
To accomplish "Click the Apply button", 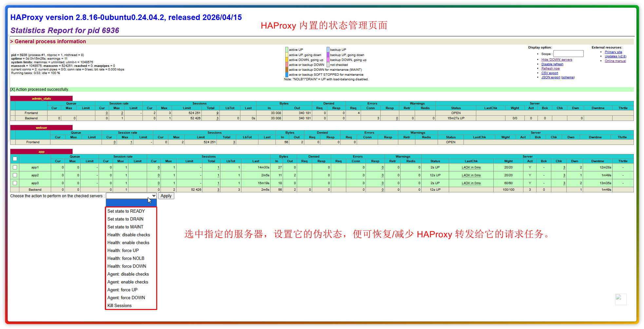I will (166, 196).
